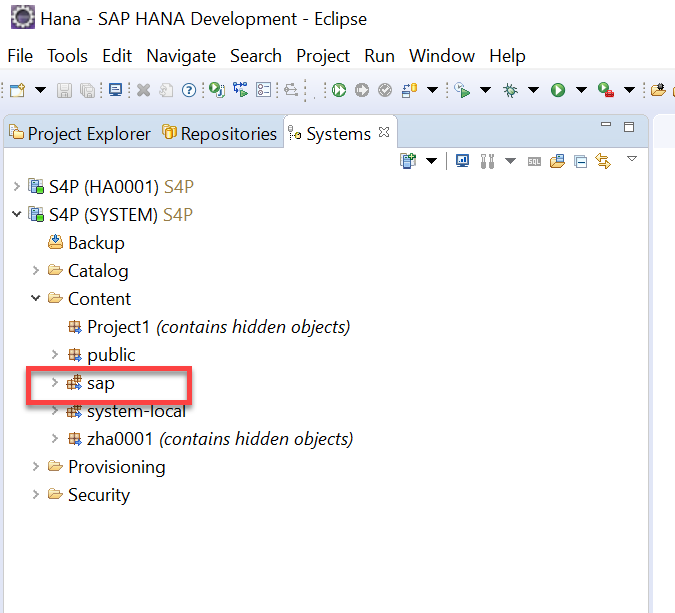Click the Debug bug icon
Image resolution: width=675 pixels, height=613 pixels.
pyautogui.click(x=511, y=90)
